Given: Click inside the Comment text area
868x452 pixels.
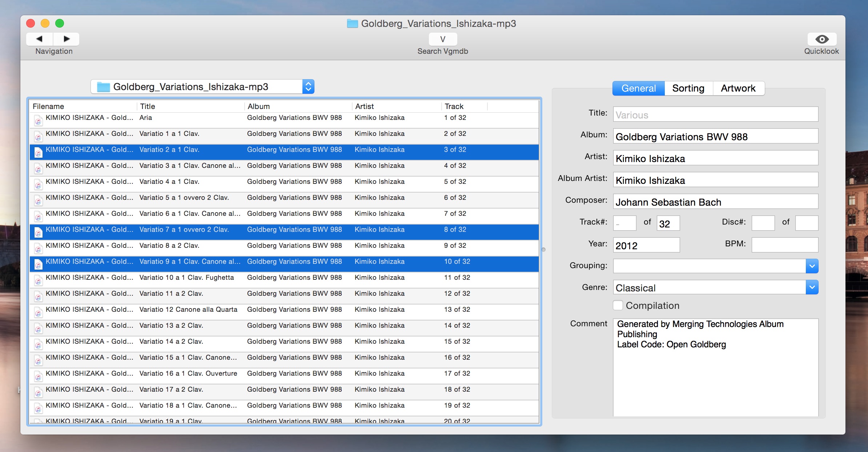Looking at the screenshot, I should (715, 367).
